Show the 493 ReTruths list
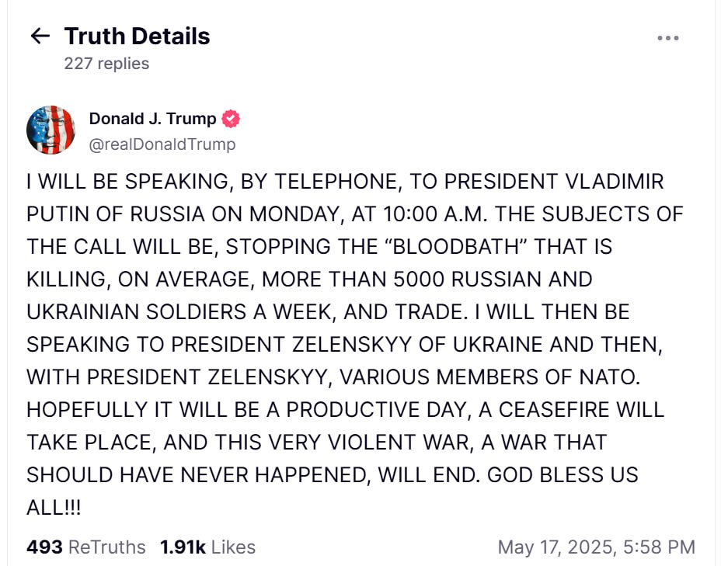This screenshot has width=728, height=566. 85,547
